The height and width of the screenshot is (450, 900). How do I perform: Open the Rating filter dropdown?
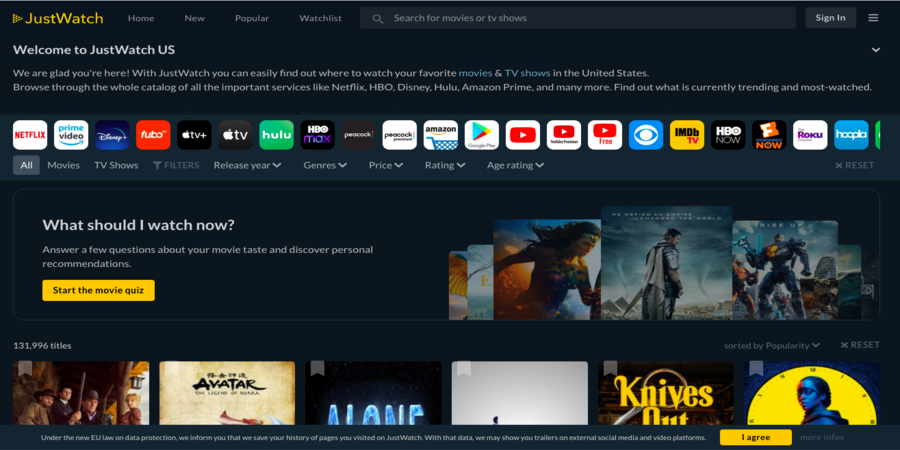pos(445,165)
